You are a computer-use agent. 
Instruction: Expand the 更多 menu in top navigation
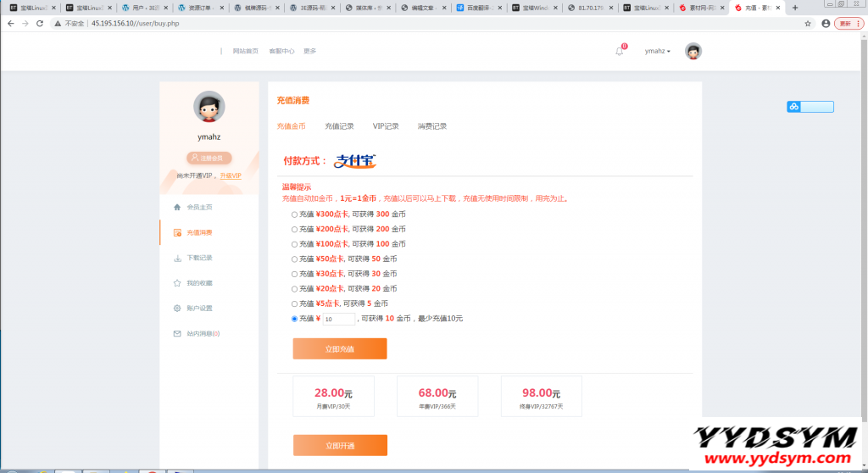(309, 51)
